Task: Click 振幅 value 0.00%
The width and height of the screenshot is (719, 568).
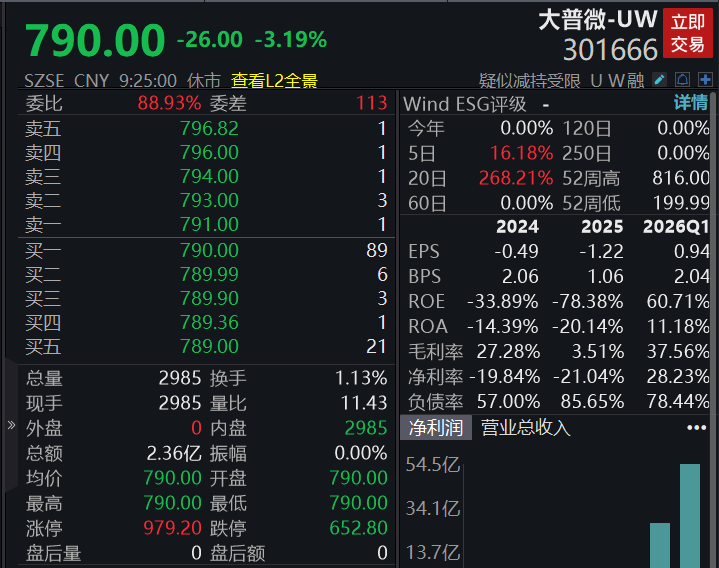Action: [x=361, y=453]
